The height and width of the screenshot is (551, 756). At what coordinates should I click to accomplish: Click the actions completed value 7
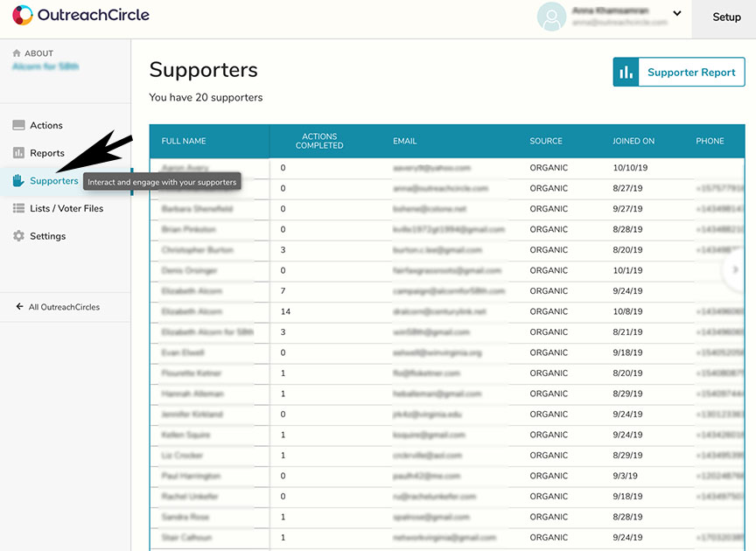click(283, 291)
